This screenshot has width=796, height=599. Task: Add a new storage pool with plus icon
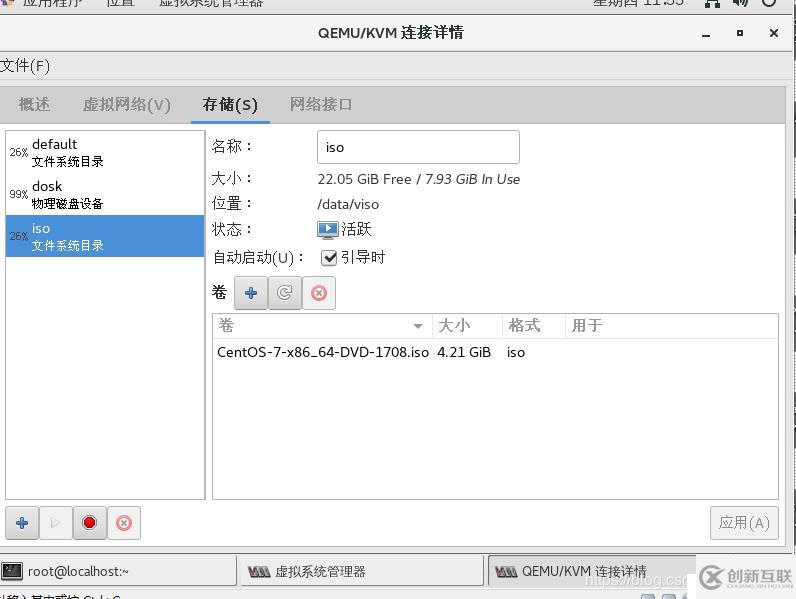click(22, 523)
